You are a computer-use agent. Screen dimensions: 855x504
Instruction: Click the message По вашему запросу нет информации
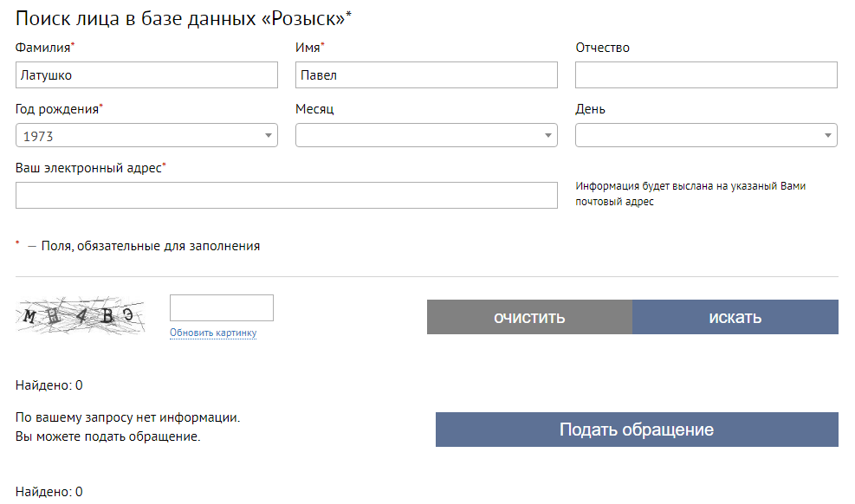pyautogui.click(x=127, y=417)
